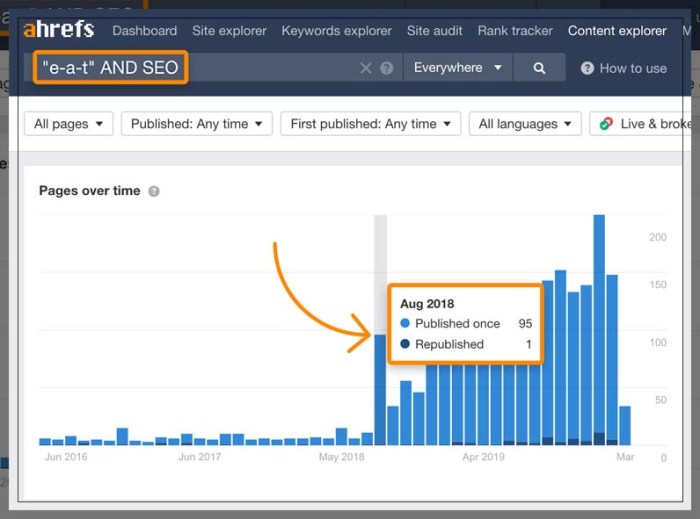
Task: Click the Jun 2016 axis label
Action: (x=66, y=457)
